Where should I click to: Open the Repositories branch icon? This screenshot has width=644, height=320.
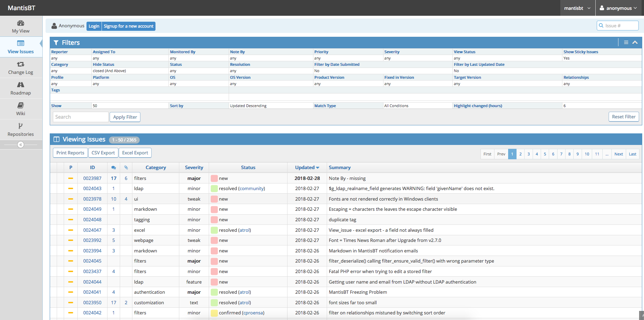click(21, 126)
